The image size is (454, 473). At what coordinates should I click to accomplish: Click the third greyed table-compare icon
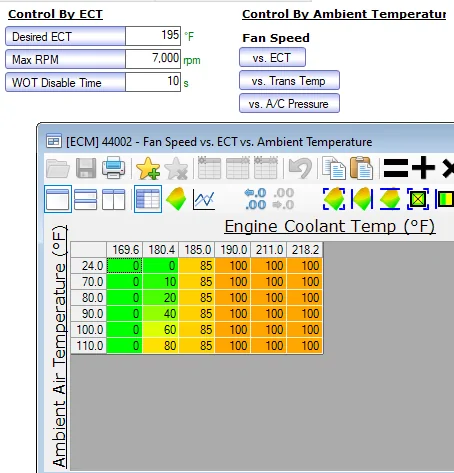pyautogui.click(x=266, y=168)
